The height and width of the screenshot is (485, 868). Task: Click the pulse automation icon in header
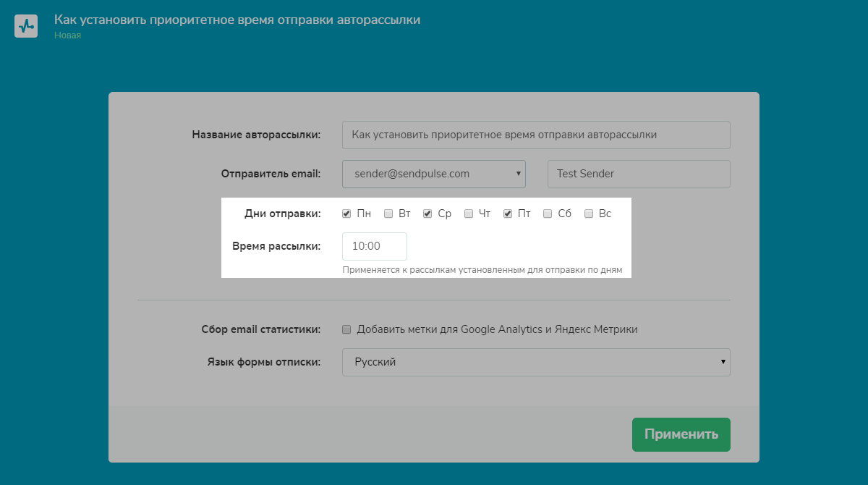coord(26,26)
